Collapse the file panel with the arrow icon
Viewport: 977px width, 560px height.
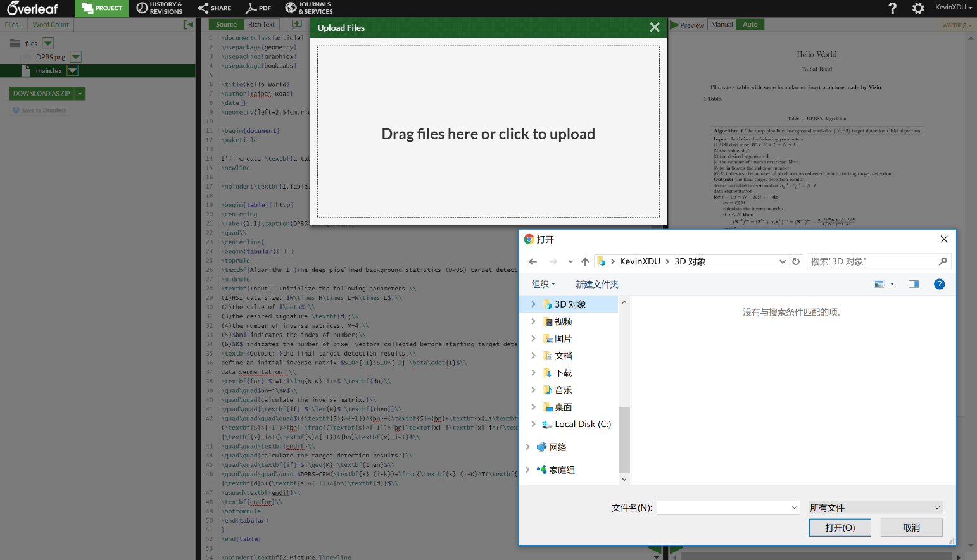point(188,23)
